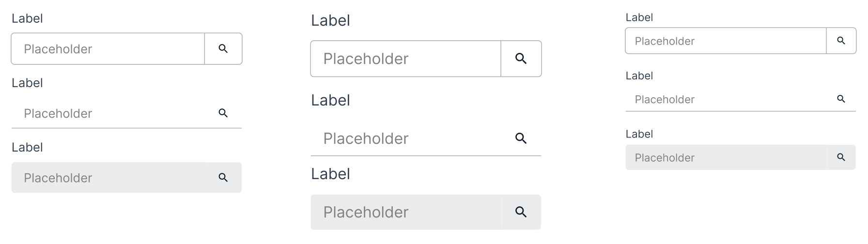The image size is (868, 244).
Task: Click Label above the large outlined field
Action: tap(330, 21)
